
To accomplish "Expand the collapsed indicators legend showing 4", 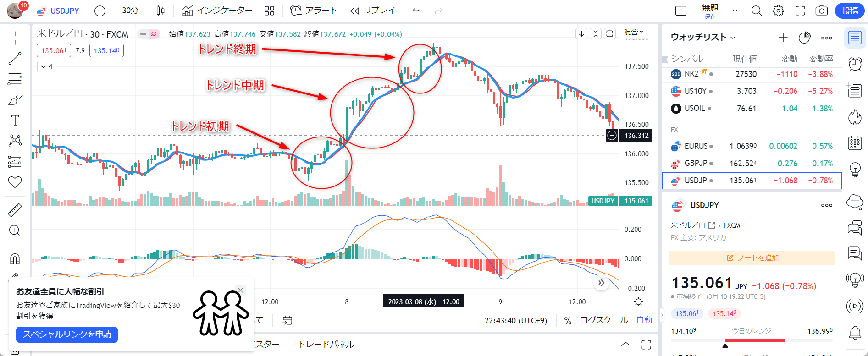I will click(x=46, y=66).
